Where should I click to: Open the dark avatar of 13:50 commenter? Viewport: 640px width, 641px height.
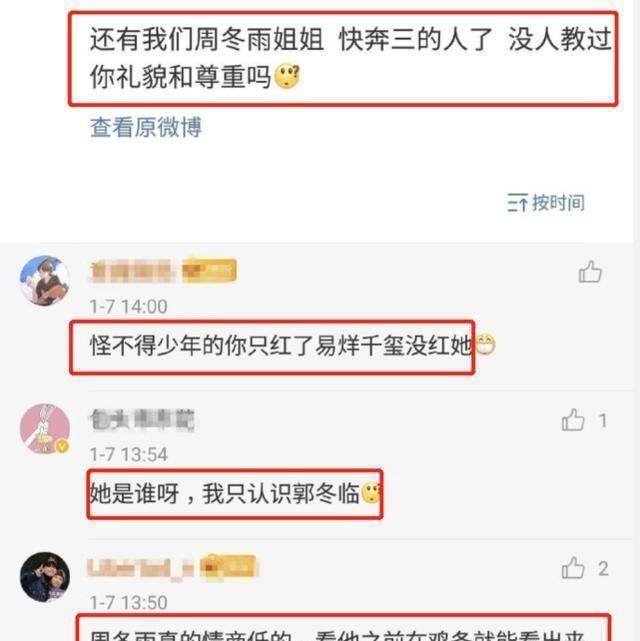click(x=45, y=577)
